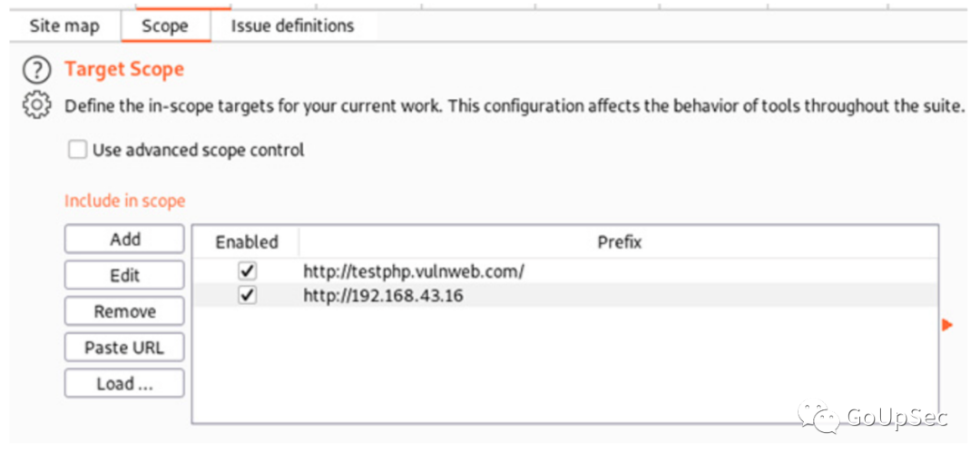Select the http://192.168.43.16 prefix row
This screenshot has height=463, width=980.
pyautogui.click(x=565, y=295)
